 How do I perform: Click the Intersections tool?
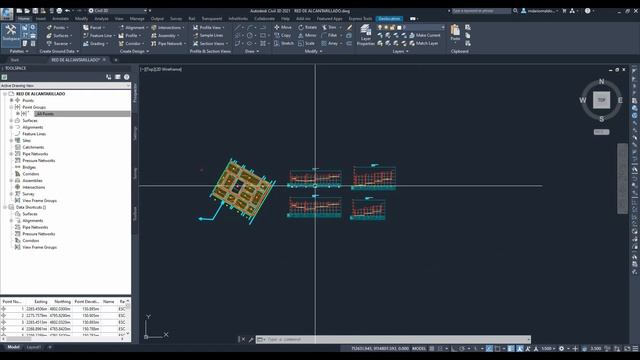coord(167,27)
